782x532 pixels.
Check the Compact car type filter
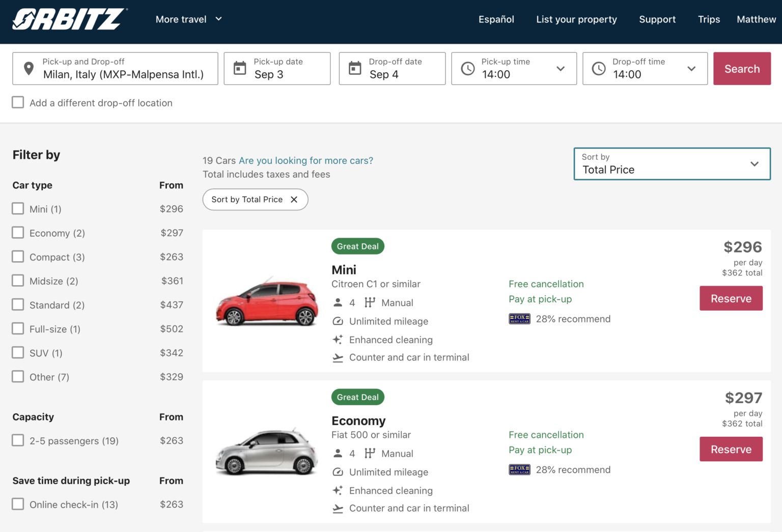pos(18,257)
